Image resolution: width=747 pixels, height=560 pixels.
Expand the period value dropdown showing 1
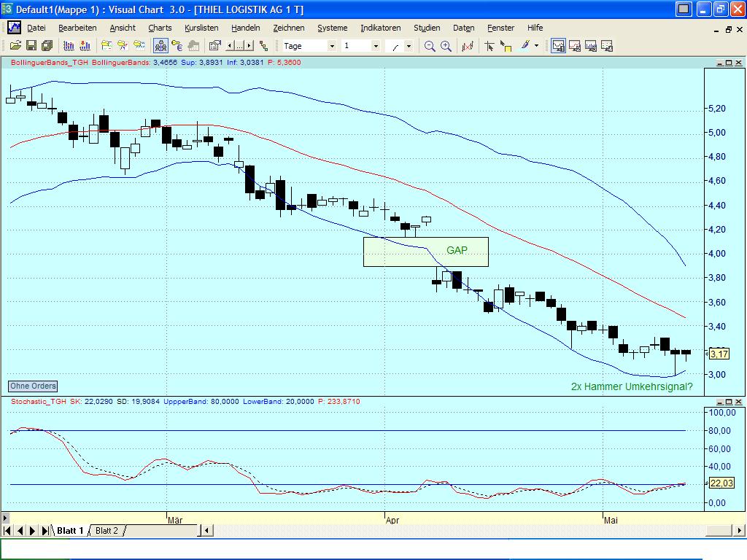tap(376, 45)
